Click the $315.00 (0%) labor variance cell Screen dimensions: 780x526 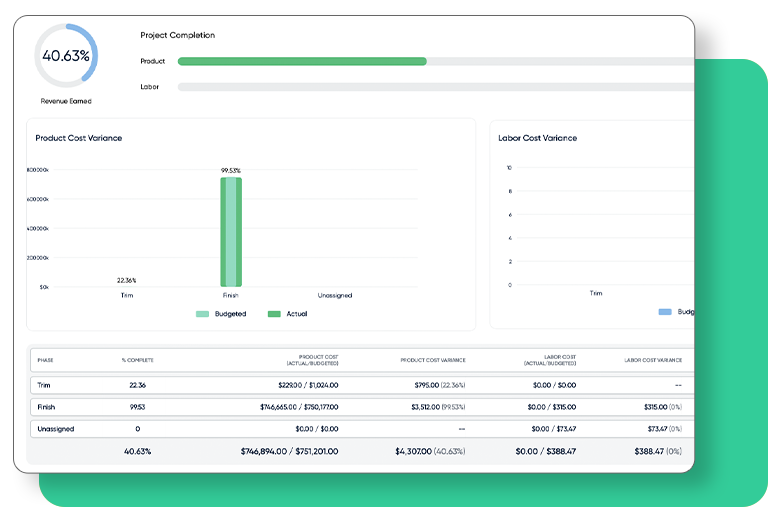(663, 408)
